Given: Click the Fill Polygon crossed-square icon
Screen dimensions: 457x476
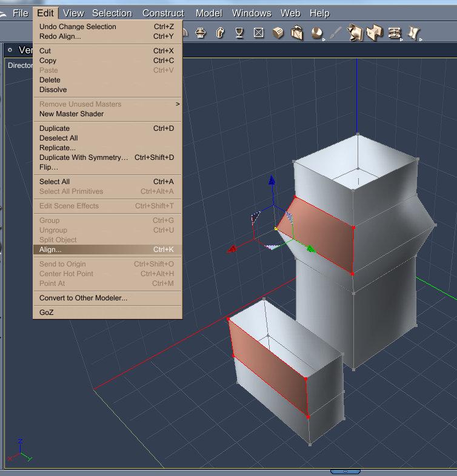Looking at the screenshot, I should (259, 33).
